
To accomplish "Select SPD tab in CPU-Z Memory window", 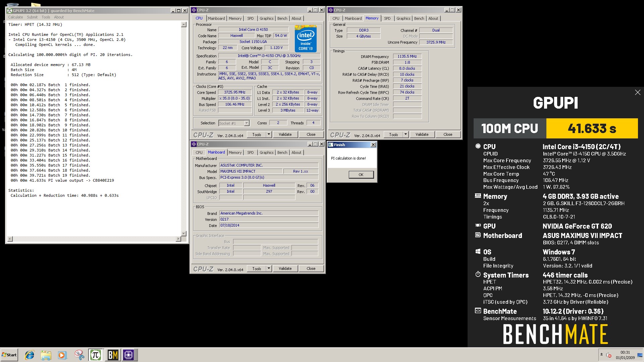I will 387,18.
